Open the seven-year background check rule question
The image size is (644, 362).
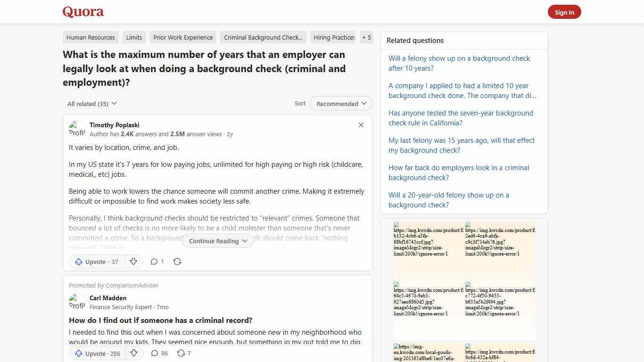point(461,118)
